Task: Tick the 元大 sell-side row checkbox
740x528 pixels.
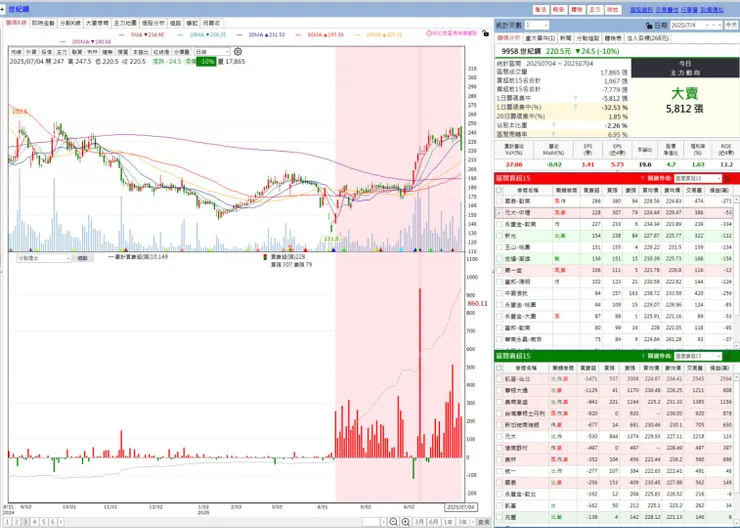Action: tap(499, 437)
